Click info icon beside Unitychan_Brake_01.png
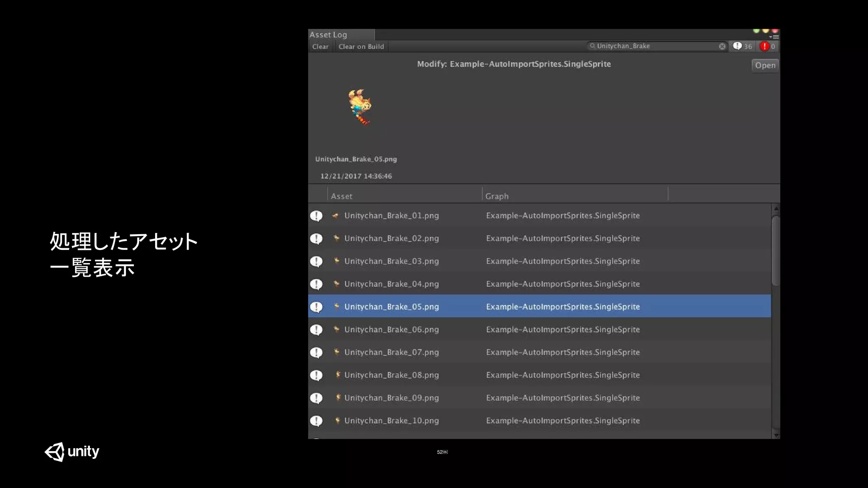Screen dimensions: 868x488 click(x=316, y=216)
